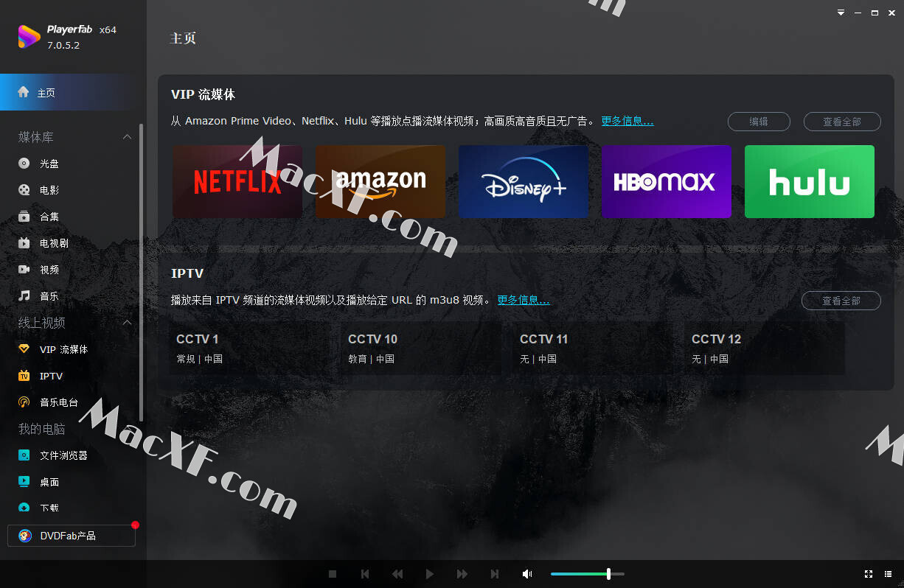
Task: Open the 音乐电台 radio icon
Action: (24, 402)
